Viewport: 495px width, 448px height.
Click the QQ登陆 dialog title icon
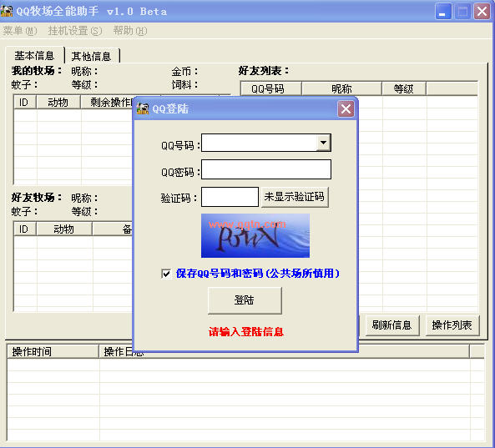click(x=143, y=108)
